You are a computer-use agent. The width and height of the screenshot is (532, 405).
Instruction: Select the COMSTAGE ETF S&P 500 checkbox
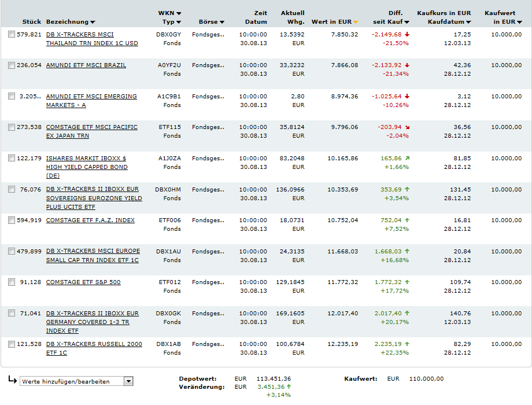click(12, 282)
